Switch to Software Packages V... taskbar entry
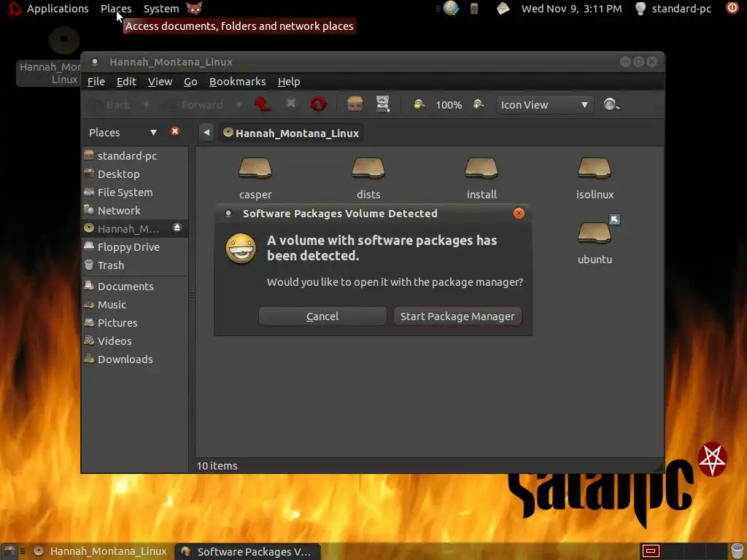 [247, 551]
